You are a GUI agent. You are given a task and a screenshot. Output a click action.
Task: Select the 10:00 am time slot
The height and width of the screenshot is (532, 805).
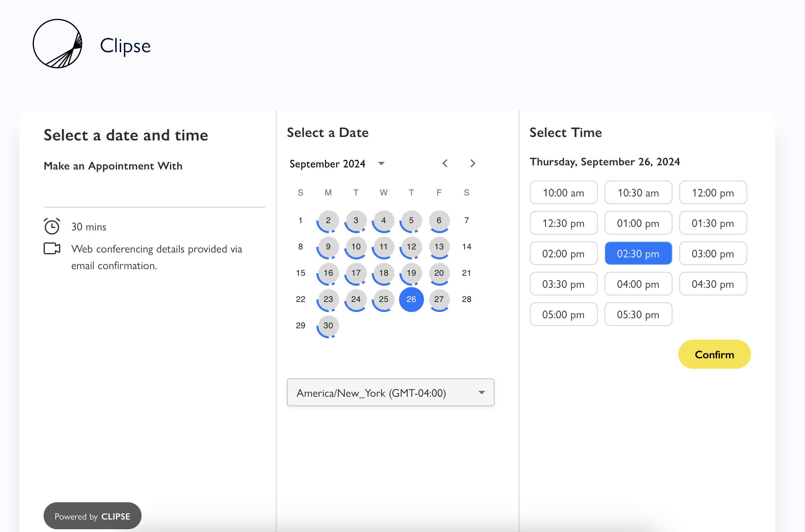563,192
